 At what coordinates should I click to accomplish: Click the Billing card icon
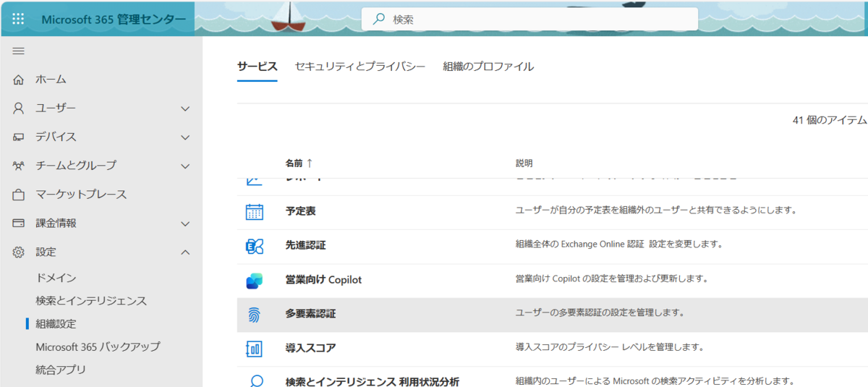click(19, 224)
